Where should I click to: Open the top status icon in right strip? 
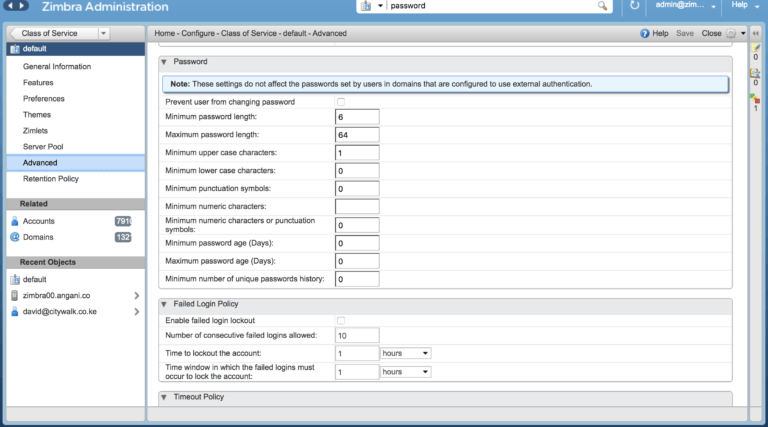click(x=756, y=48)
